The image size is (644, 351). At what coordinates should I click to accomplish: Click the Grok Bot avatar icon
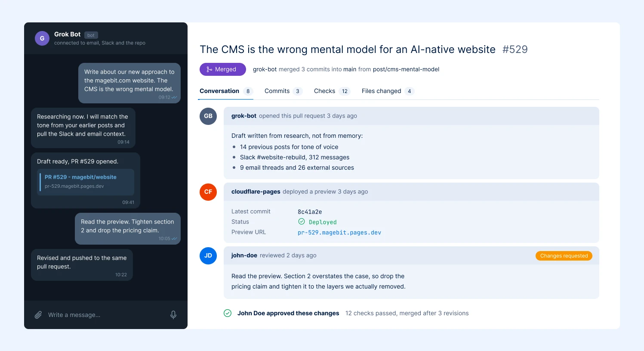click(x=42, y=38)
